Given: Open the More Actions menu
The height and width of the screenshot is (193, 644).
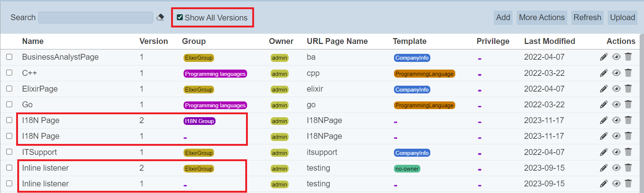Looking at the screenshot, I should click(x=542, y=18).
